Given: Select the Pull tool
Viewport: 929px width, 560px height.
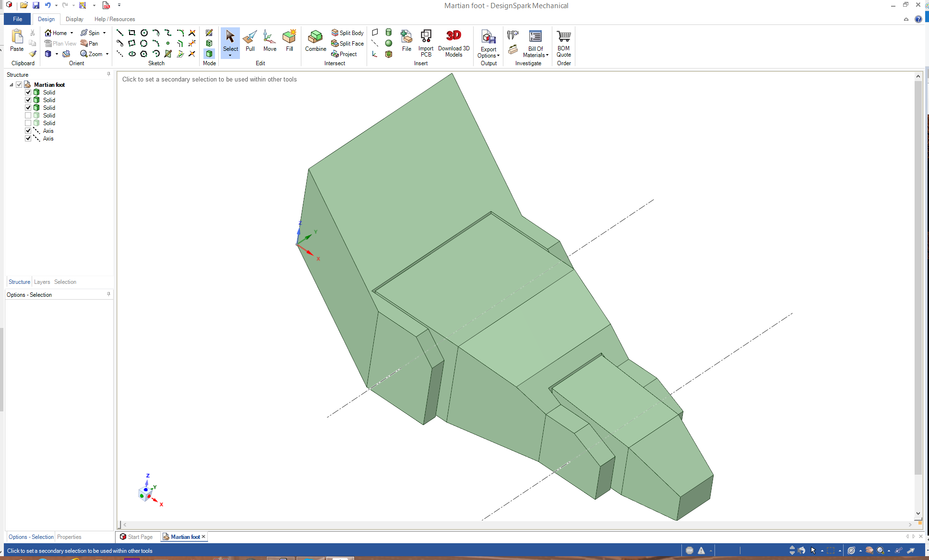Looking at the screenshot, I should pyautogui.click(x=250, y=41).
